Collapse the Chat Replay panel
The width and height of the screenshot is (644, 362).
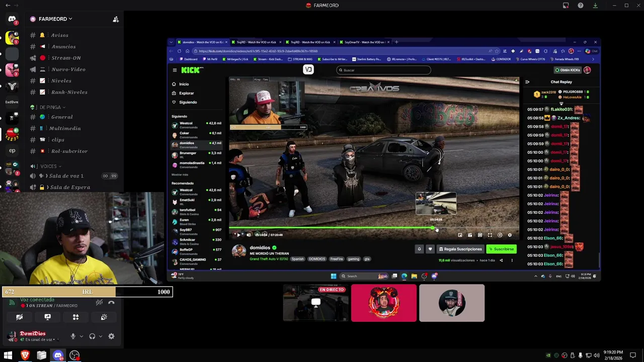point(527,82)
